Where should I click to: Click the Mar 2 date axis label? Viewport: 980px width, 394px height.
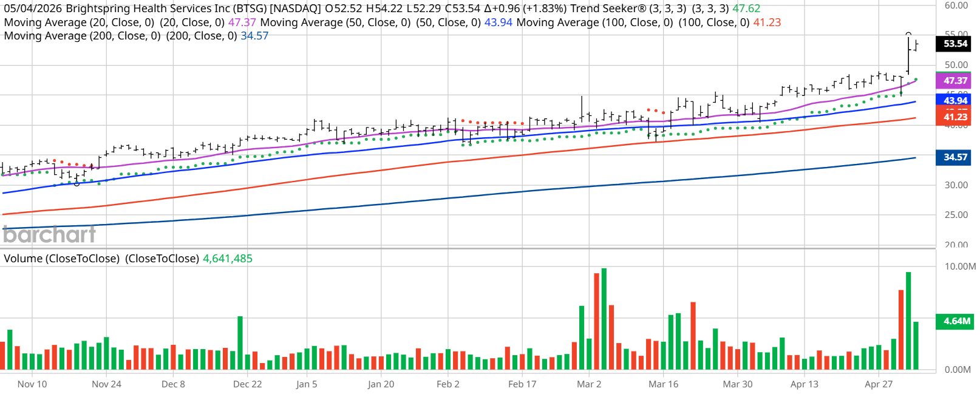(589, 384)
